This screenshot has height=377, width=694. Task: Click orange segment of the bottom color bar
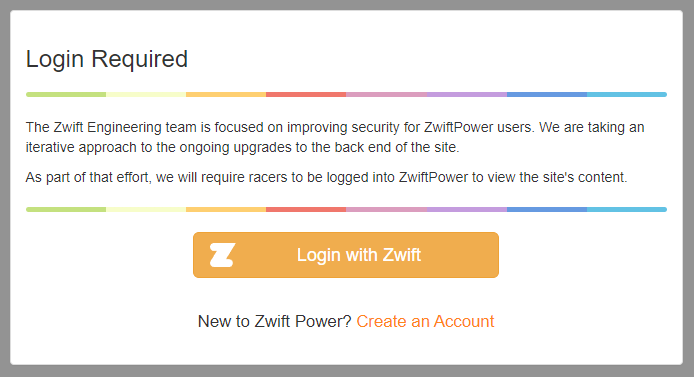point(226,209)
